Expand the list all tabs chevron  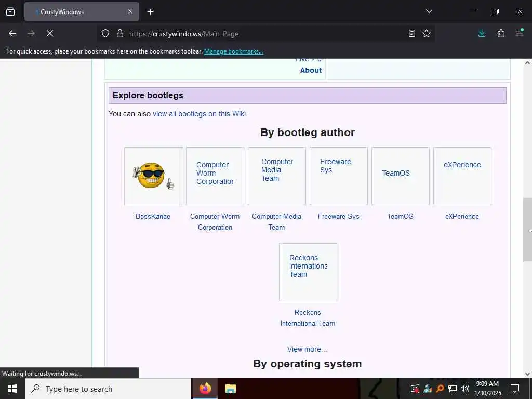coord(429,11)
